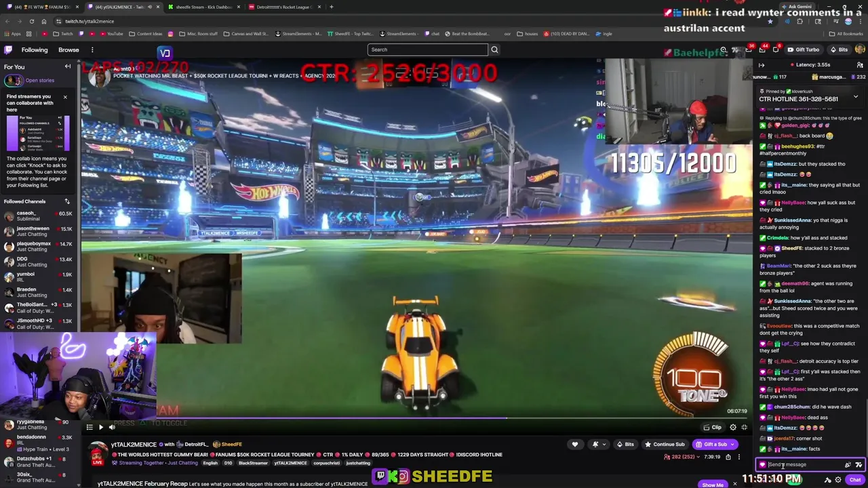The width and height of the screenshot is (868, 488).
Task: Adjust the player volume speaker icon
Action: 112,427
